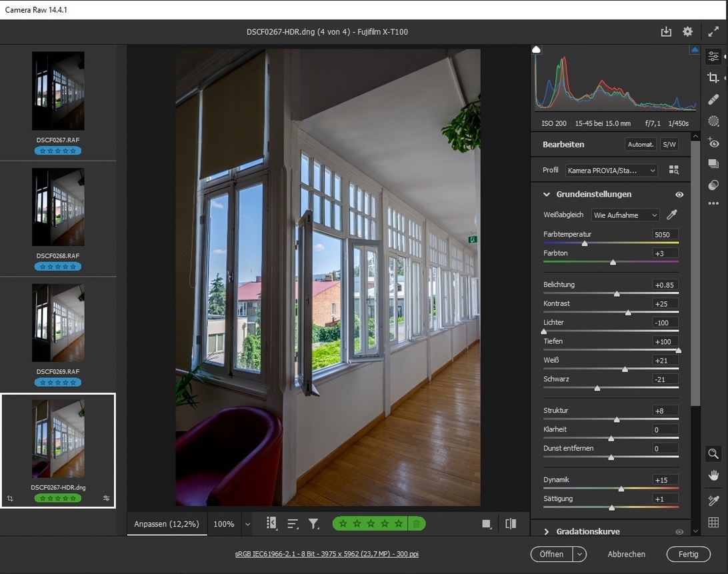Click the Automat. button

tap(641, 145)
